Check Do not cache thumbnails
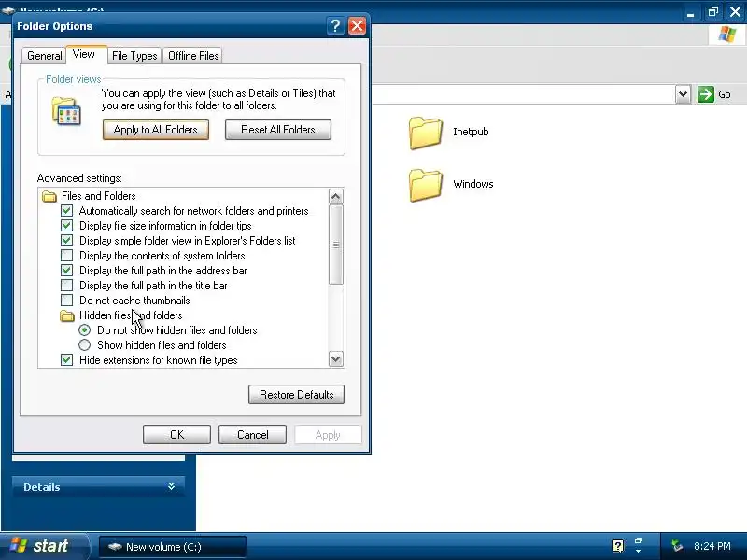The width and height of the screenshot is (747, 560). point(66,301)
